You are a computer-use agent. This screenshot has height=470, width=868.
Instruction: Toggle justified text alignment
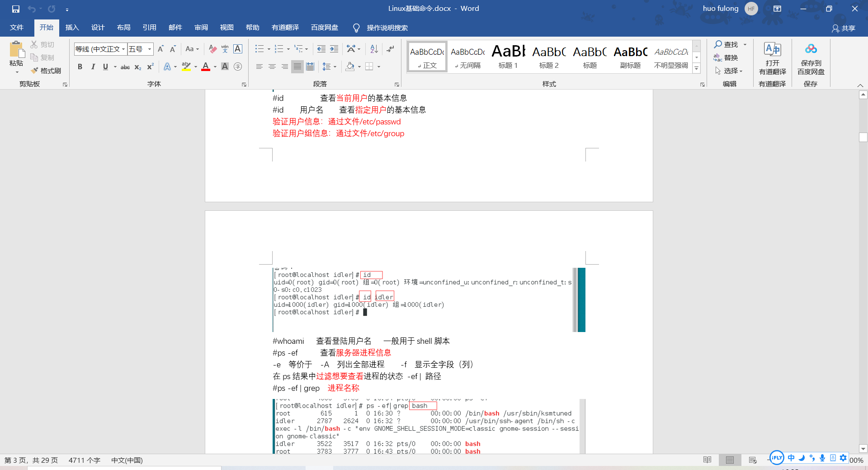pyautogui.click(x=297, y=66)
